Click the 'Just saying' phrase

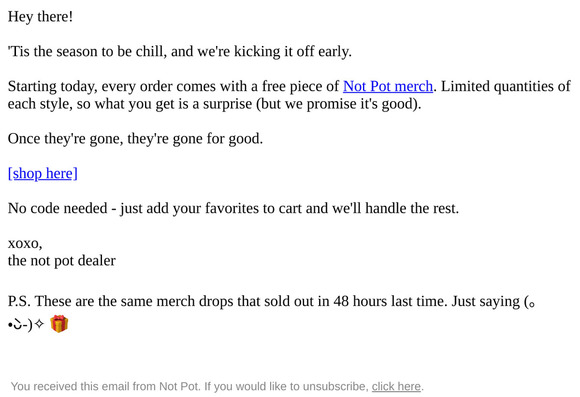(485, 301)
